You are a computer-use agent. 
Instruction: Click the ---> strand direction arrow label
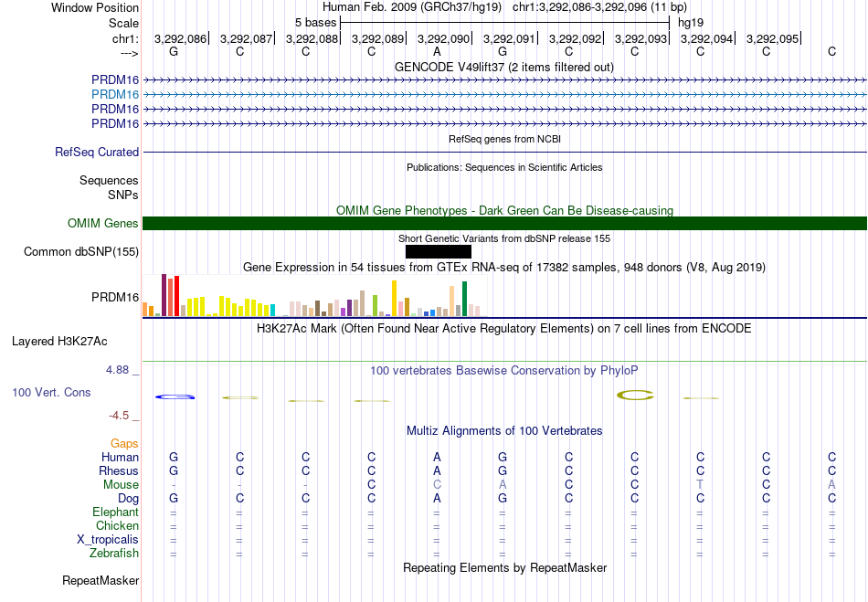[130, 53]
